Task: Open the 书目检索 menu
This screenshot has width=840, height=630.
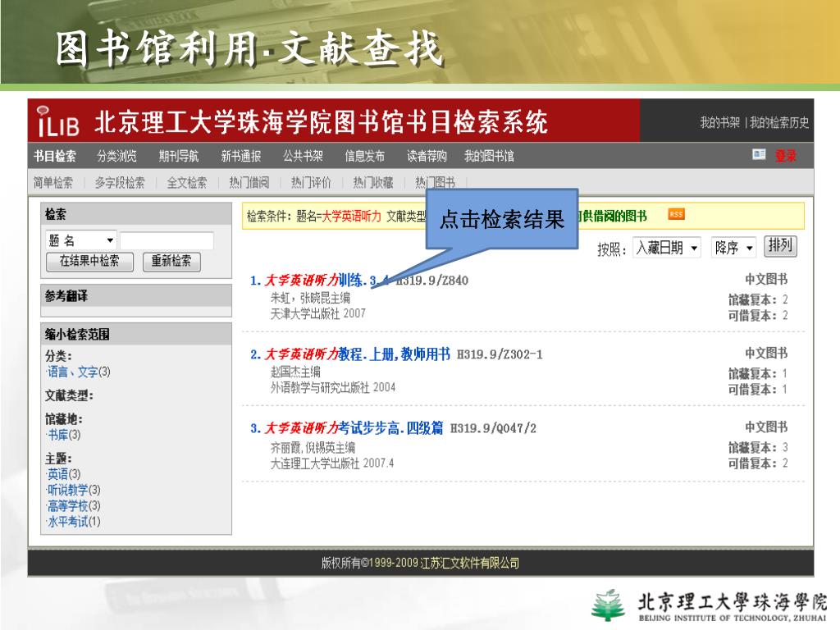Action: click(x=55, y=156)
